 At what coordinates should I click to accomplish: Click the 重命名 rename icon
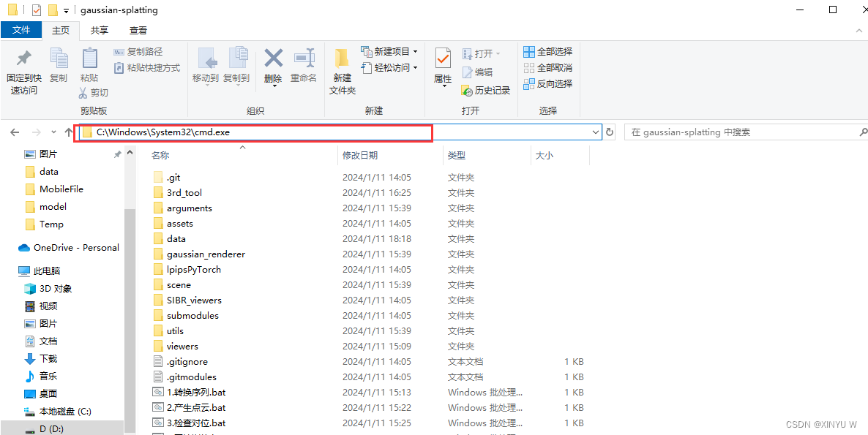tap(304, 58)
